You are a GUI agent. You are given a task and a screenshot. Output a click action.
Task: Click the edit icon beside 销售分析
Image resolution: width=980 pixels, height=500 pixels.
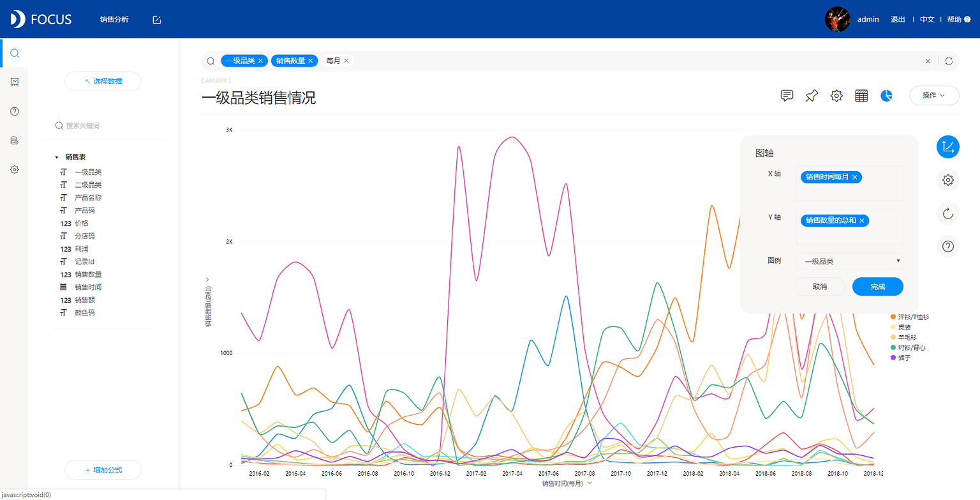coord(156,20)
